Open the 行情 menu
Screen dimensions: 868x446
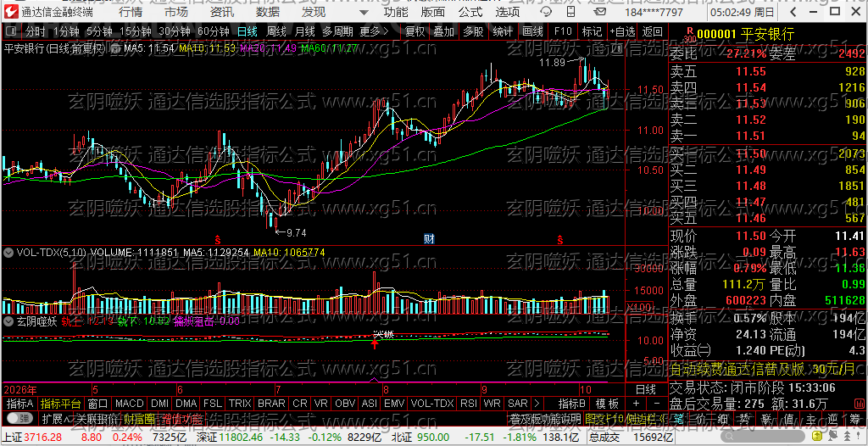[130, 12]
